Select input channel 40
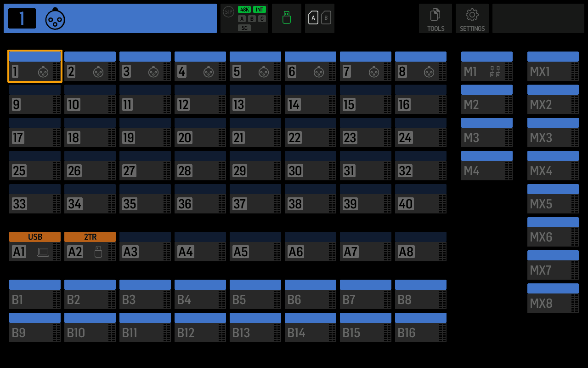The width and height of the screenshot is (588, 368). point(421,199)
